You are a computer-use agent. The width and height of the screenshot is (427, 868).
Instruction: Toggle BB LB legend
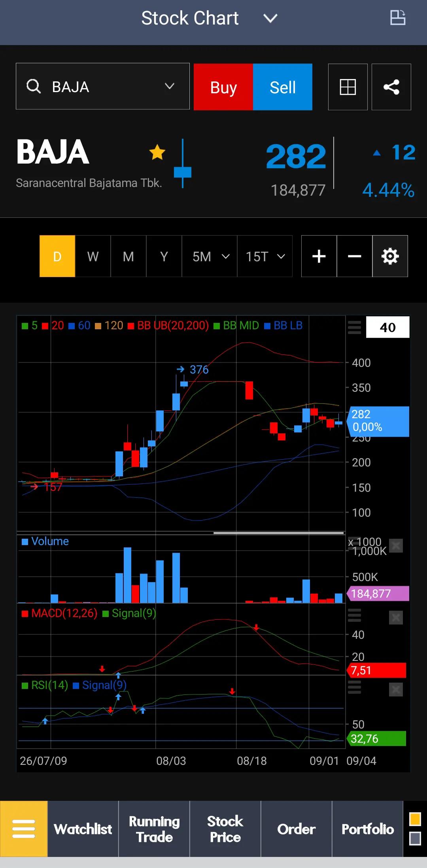click(x=283, y=326)
